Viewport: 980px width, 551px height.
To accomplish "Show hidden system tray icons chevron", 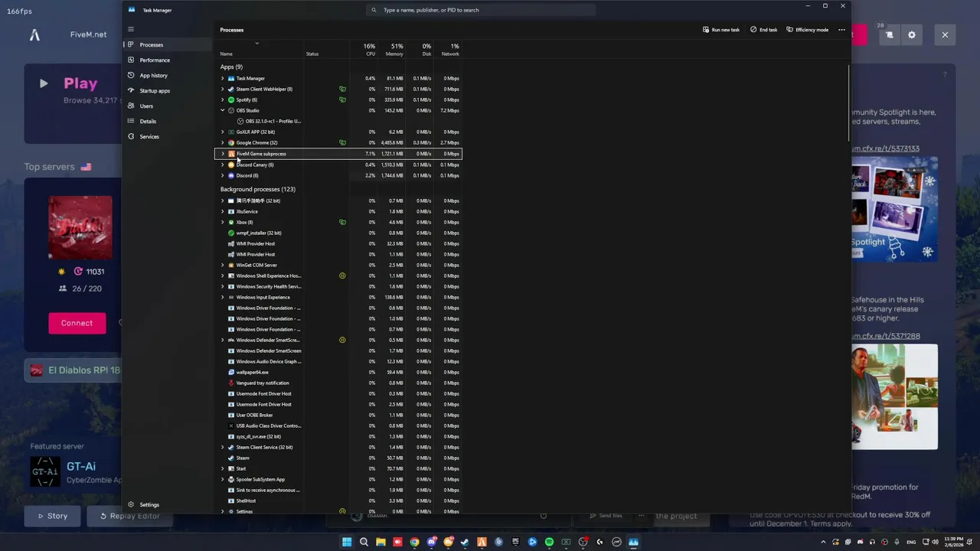I will click(823, 542).
